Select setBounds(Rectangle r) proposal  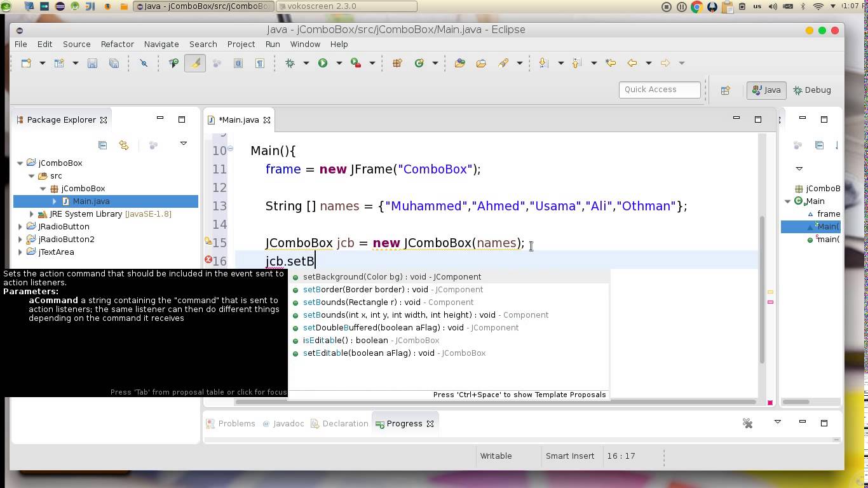tap(449, 302)
